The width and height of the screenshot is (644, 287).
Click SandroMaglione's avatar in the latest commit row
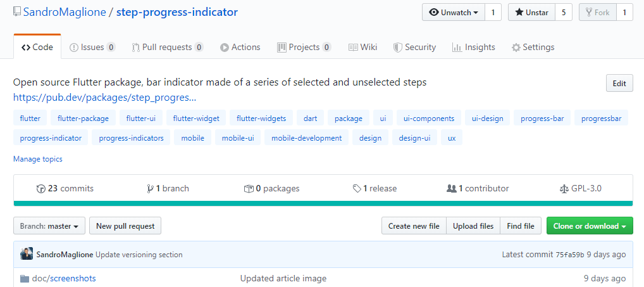(27, 254)
